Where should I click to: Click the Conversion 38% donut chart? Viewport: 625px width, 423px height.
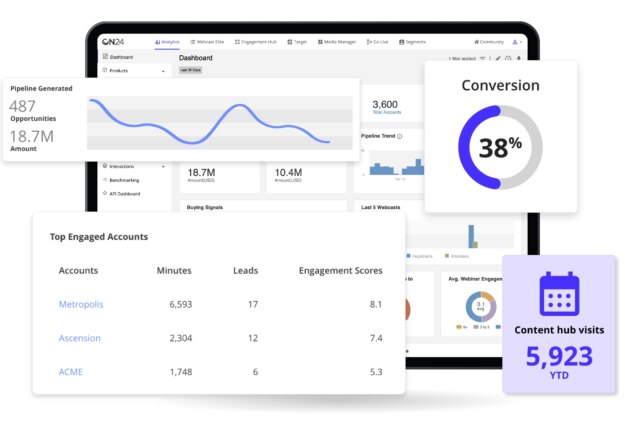(x=500, y=148)
